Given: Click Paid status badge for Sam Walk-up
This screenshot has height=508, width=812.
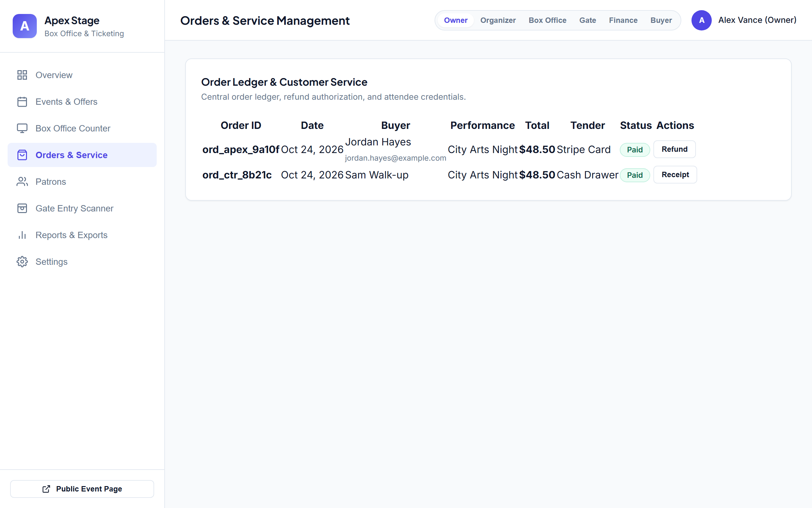Looking at the screenshot, I should coord(635,175).
